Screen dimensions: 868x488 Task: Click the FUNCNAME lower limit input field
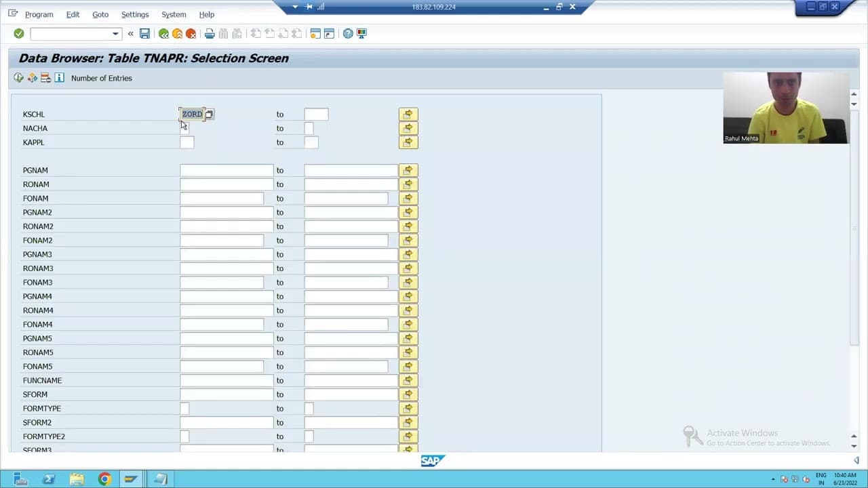226,380
